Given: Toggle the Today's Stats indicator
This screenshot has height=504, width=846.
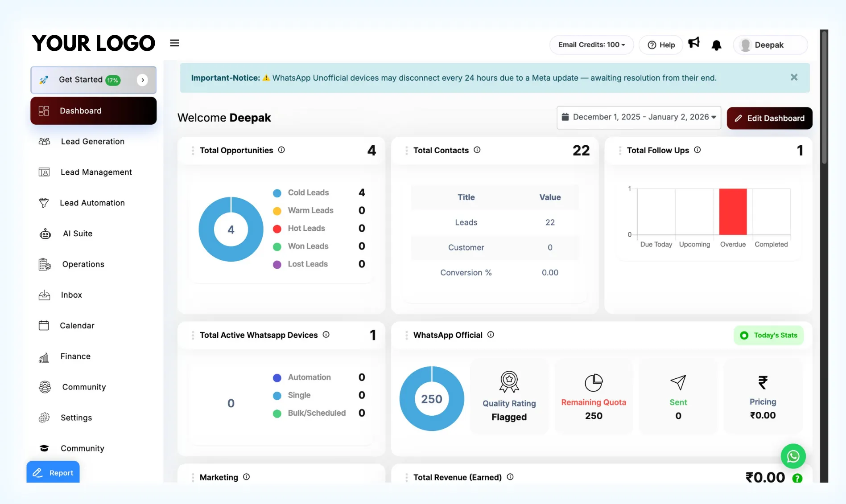Looking at the screenshot, I should coord(768,335).
